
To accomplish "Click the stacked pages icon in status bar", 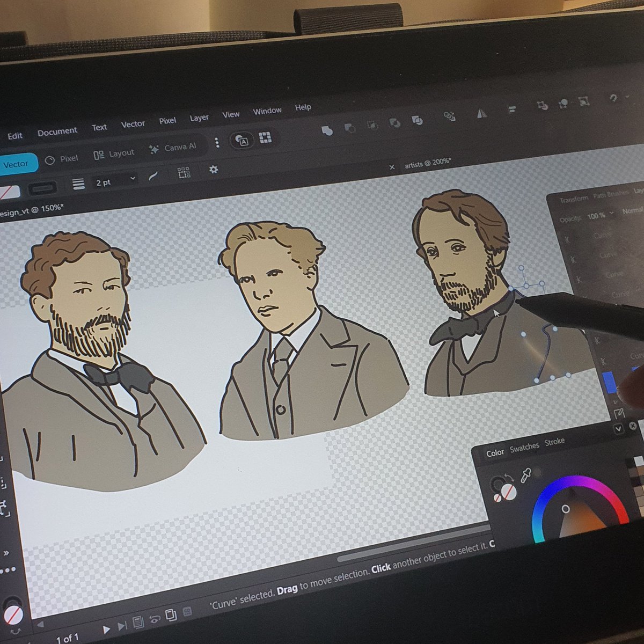I will (171, 616).
